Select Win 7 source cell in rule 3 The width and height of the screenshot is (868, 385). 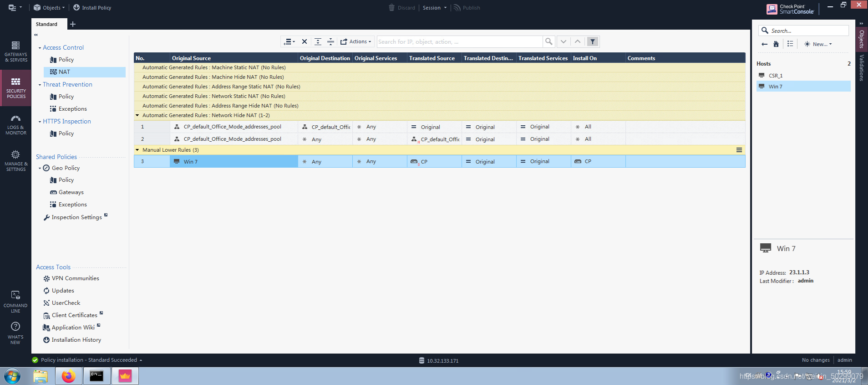(x=234, y=162)
